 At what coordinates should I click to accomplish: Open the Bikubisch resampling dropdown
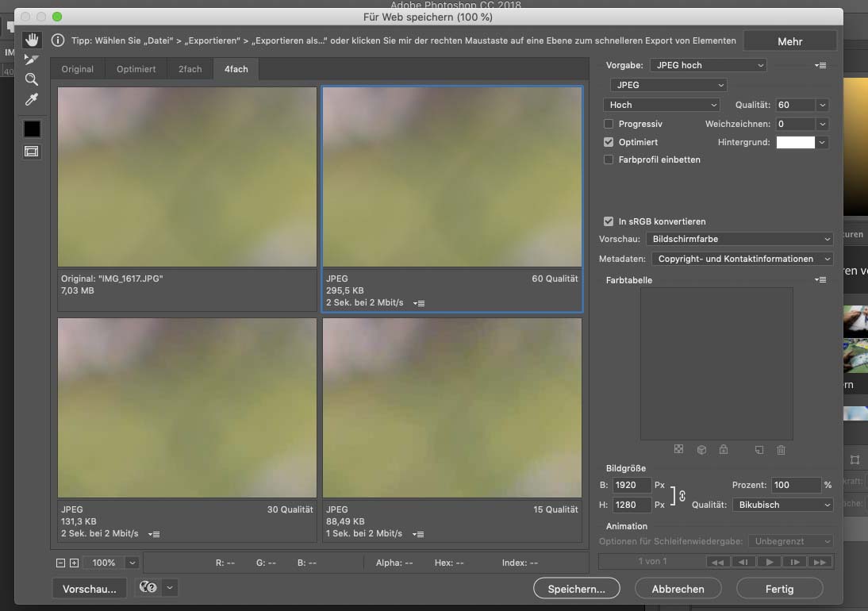click(783, 505)
